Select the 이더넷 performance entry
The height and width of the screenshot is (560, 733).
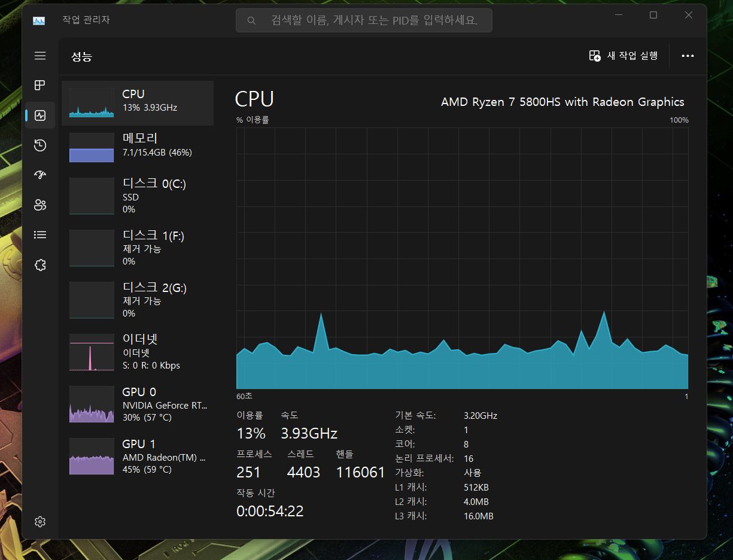tap(138, 352)
